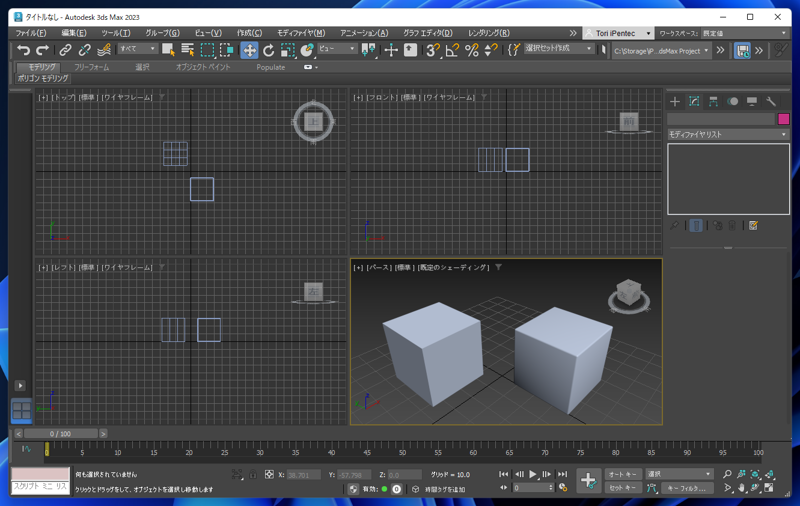Open the selection filter すべて dropdown
Image resolution: width=800 pixels, height=506 pixels.
(138, 48)
